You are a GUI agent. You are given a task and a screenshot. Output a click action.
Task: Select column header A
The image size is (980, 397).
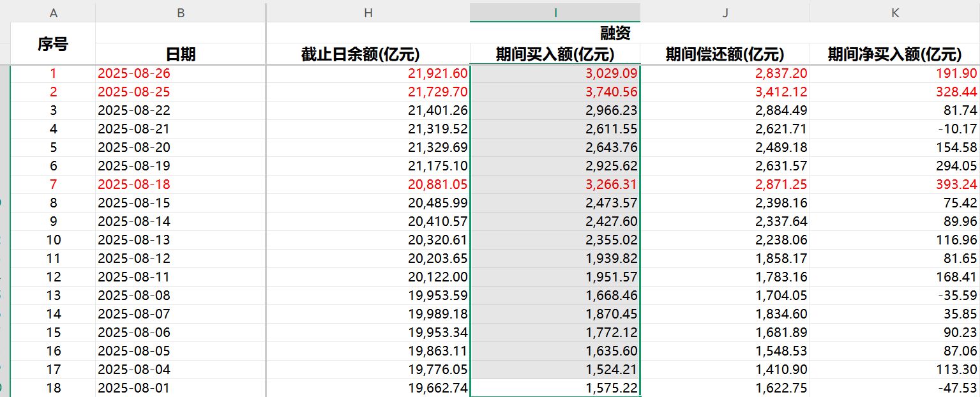(54, 11)
